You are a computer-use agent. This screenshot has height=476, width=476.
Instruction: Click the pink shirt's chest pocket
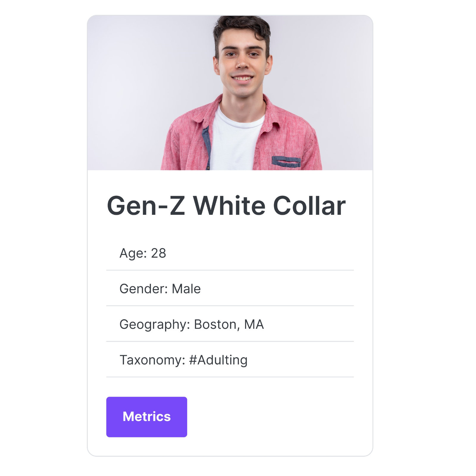point(286,162)
